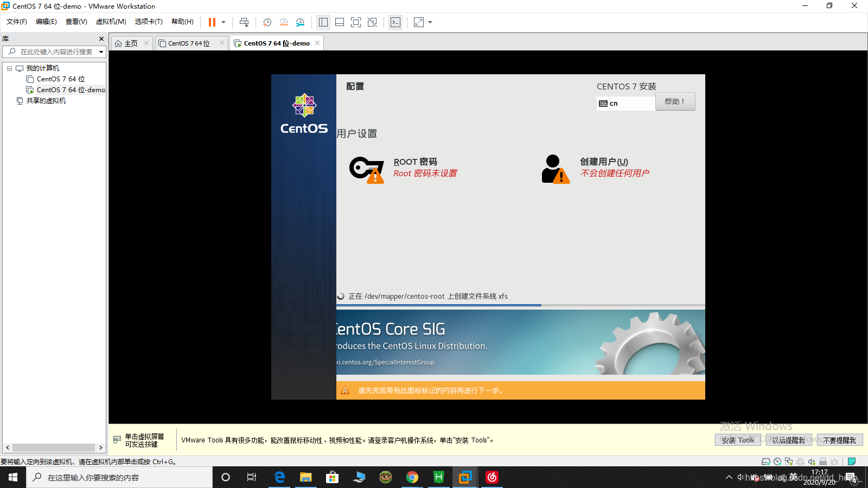
Task: Open the snapshot manager
Action: pos(300,22)
